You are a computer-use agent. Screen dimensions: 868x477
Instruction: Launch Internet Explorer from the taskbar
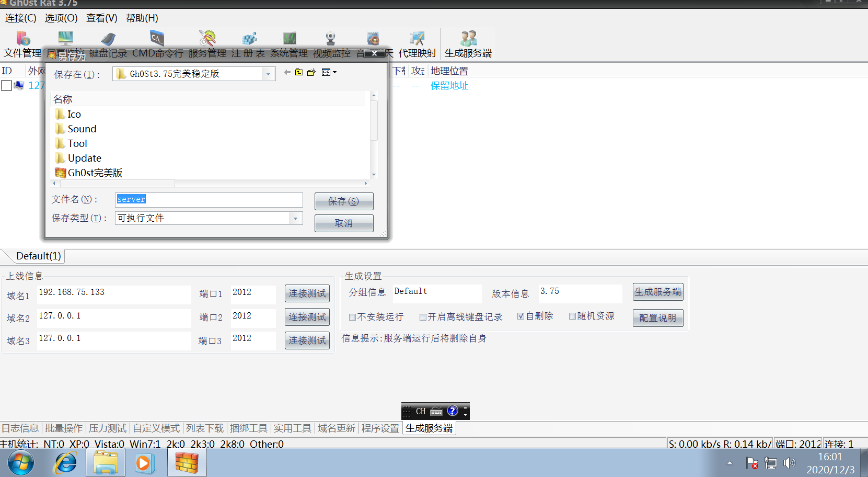tap(66, 463)
